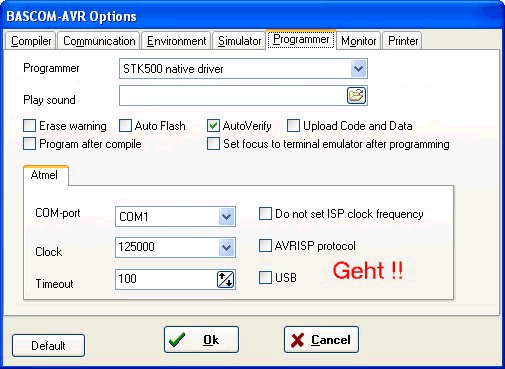
Task: Click the Timeout spin arrows icon
Action: pyautogui.click(x=226, y=279)
